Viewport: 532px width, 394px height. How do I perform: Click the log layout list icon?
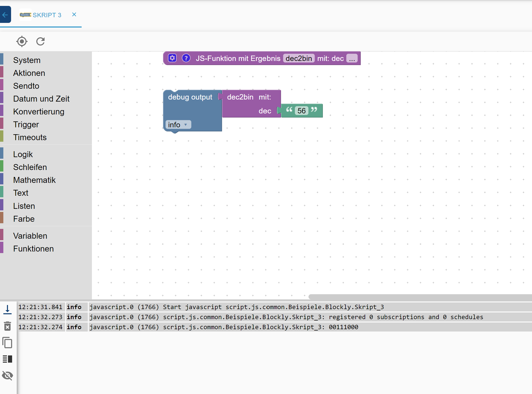click(7, 359)
